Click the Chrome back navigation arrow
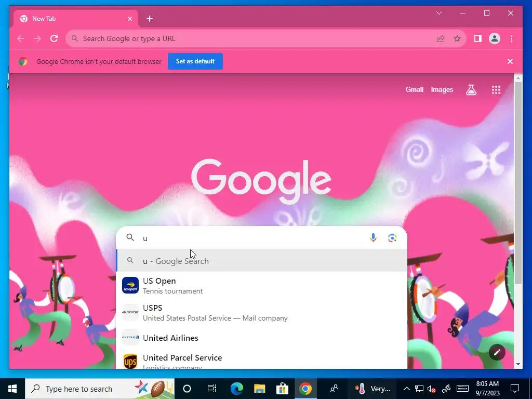This screenshot has height=399, width=532. (x=21, y=38)
